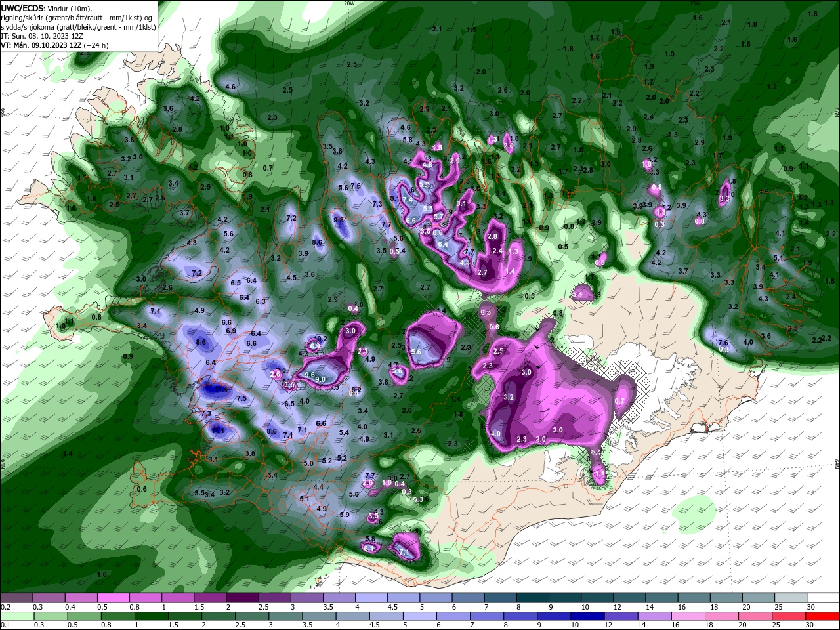Screen dimensions: 840x630
Task: Pick the white swatch ending the snow legend
Action: pos(824,598)
